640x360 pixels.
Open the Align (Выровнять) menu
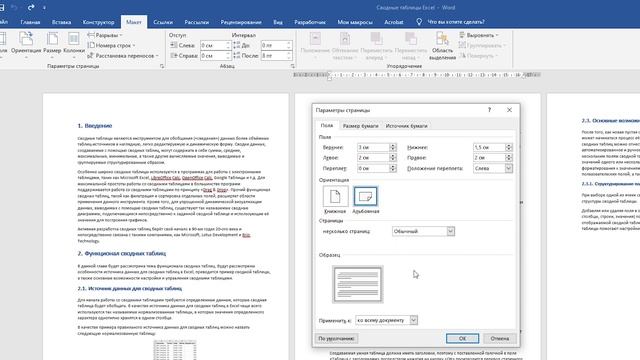479,35
